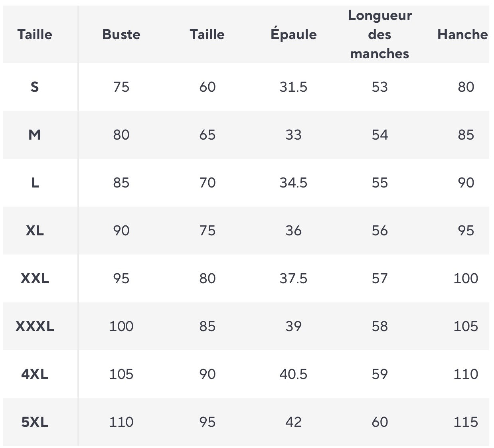Image resolution: width=494 pixels, height=448 pixels.
Task: Click the Buste column header
Action: 121,34
